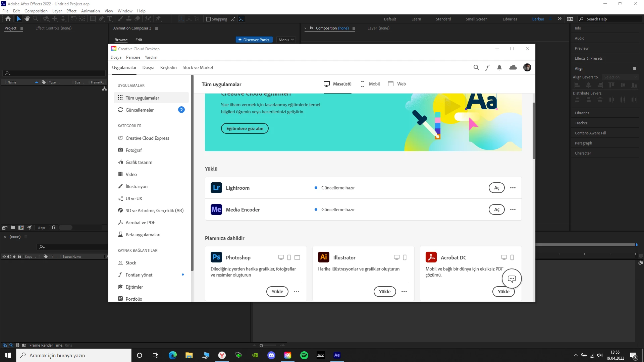Click the After Effects Home icon
Viewport: 644px width, 362px height.
coord(8,19)
